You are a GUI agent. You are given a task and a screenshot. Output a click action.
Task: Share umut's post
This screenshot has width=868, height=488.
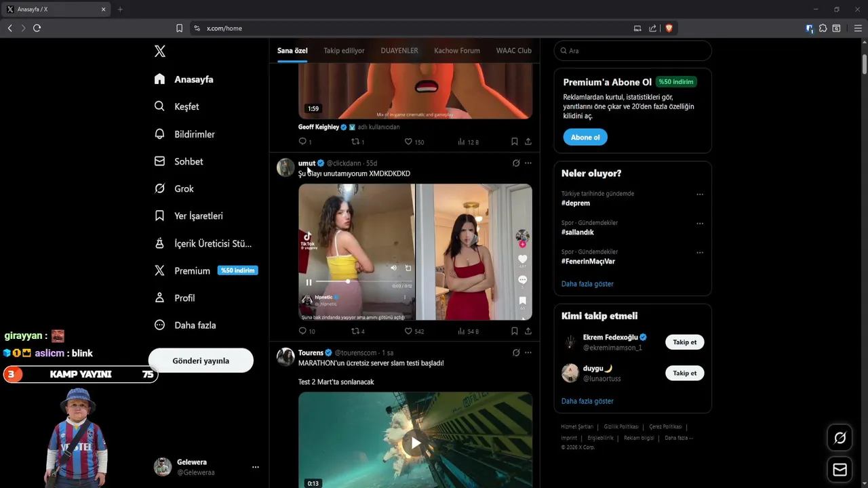(528, 331)
